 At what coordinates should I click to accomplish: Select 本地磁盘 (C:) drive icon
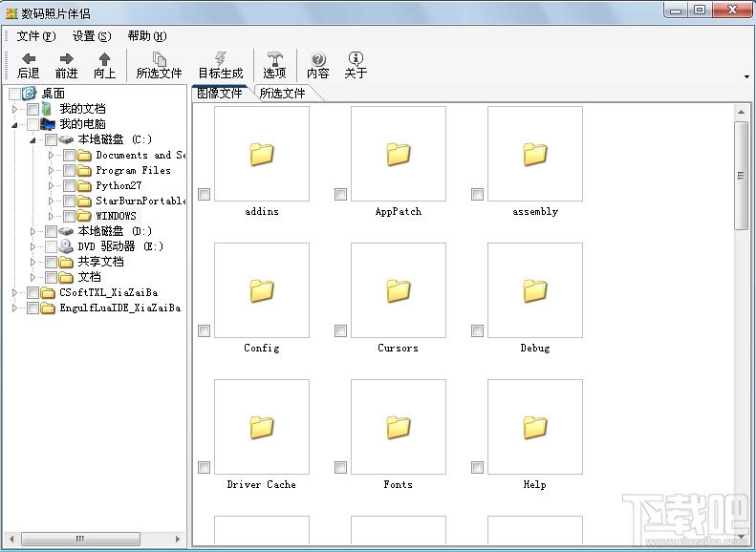click(66, 139)
